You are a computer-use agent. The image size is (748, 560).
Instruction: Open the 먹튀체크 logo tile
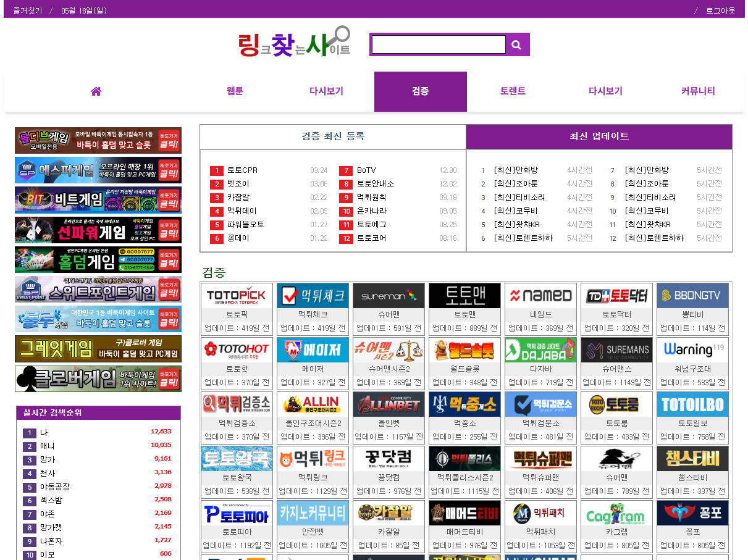tap(313, 296)
